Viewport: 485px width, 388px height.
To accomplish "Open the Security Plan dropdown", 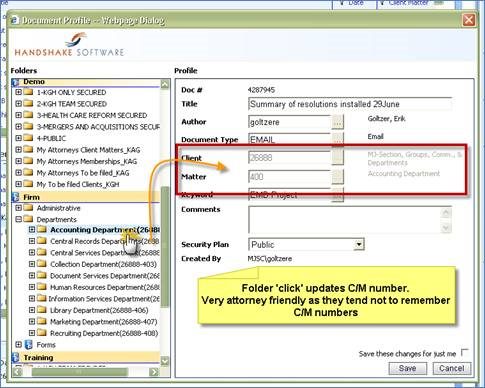I will click(x=359, y=244).
